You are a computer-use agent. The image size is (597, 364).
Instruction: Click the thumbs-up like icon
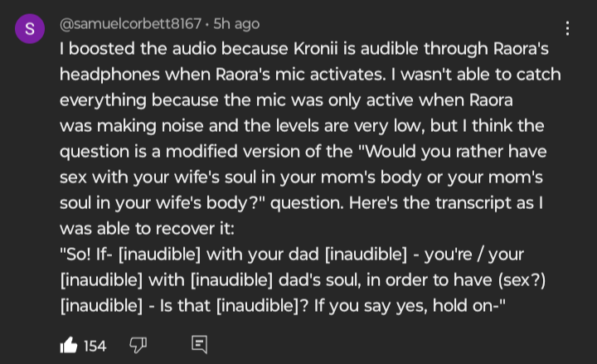[69, 345]
